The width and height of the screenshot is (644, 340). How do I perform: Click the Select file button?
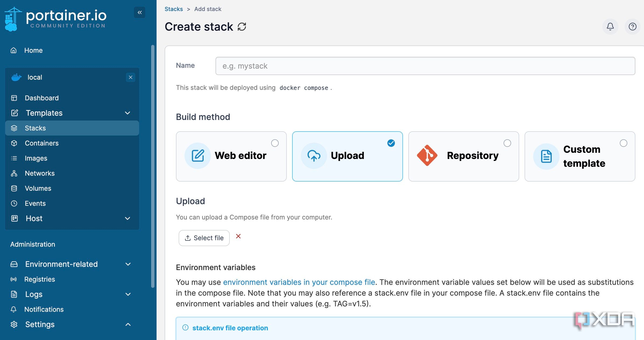coord(204,238)
